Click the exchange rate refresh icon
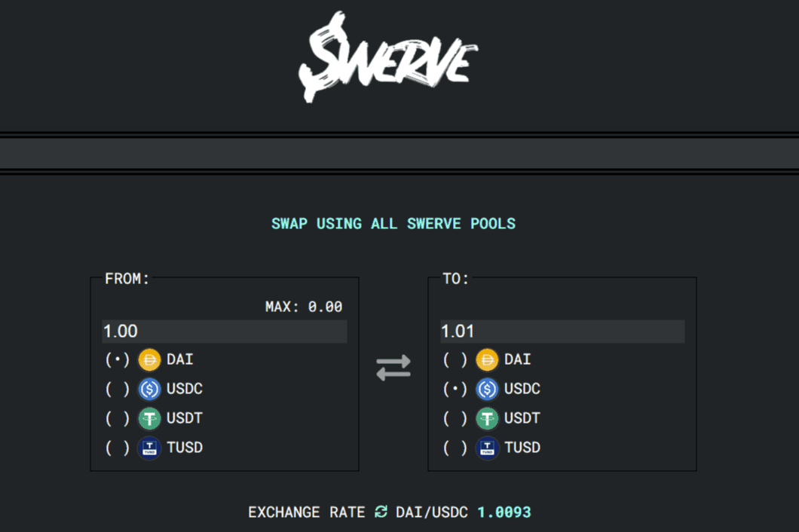Viewport: 799px width, 532px height. pyautogui.click(x=379, y=512)
